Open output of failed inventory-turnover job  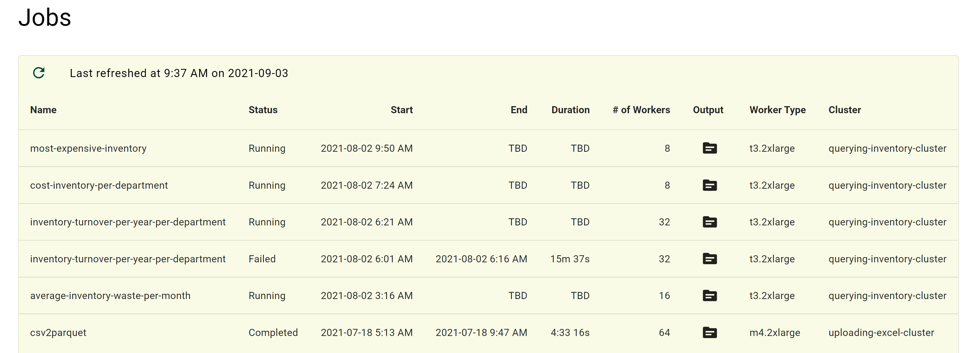point(709,259)
